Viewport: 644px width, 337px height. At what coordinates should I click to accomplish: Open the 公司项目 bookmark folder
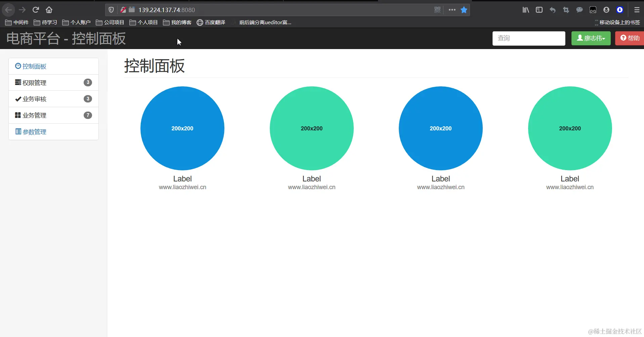point(110,23)
